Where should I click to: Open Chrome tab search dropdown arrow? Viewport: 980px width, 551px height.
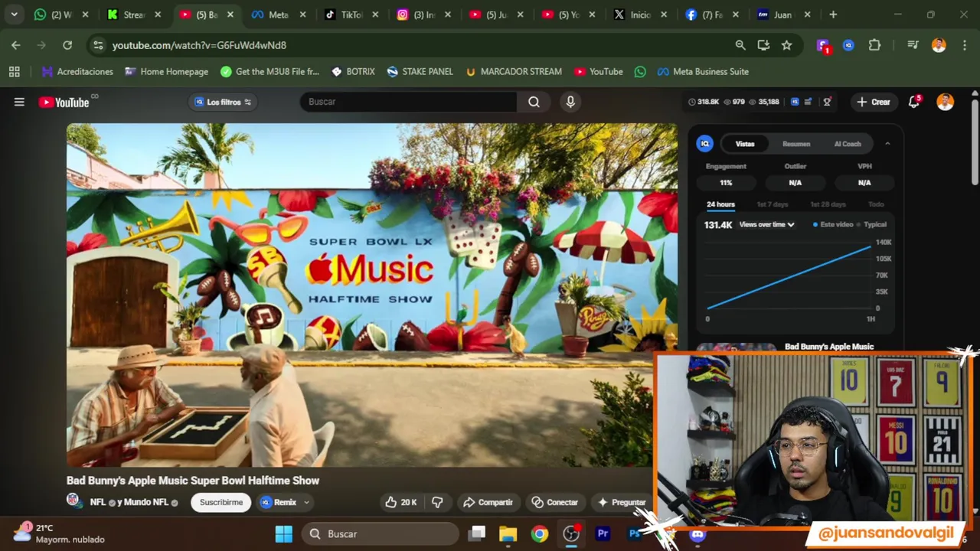click(x=14, y=15)
